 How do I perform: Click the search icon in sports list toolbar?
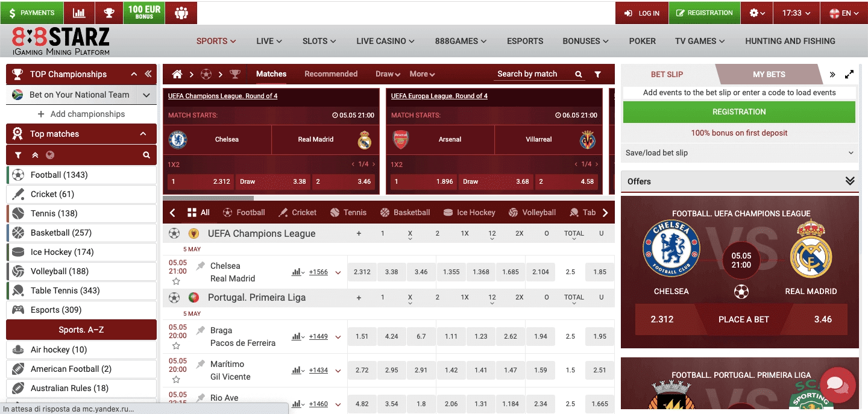tap(146, 155)
